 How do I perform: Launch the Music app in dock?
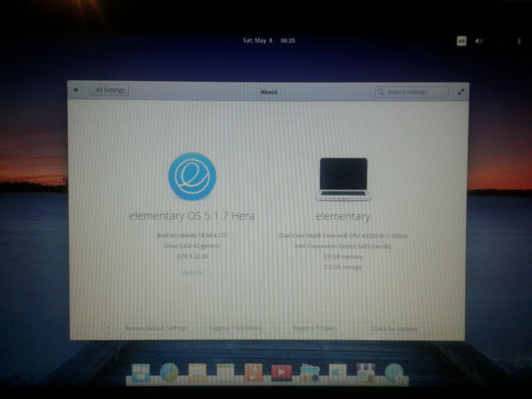(x=254, y=372)
